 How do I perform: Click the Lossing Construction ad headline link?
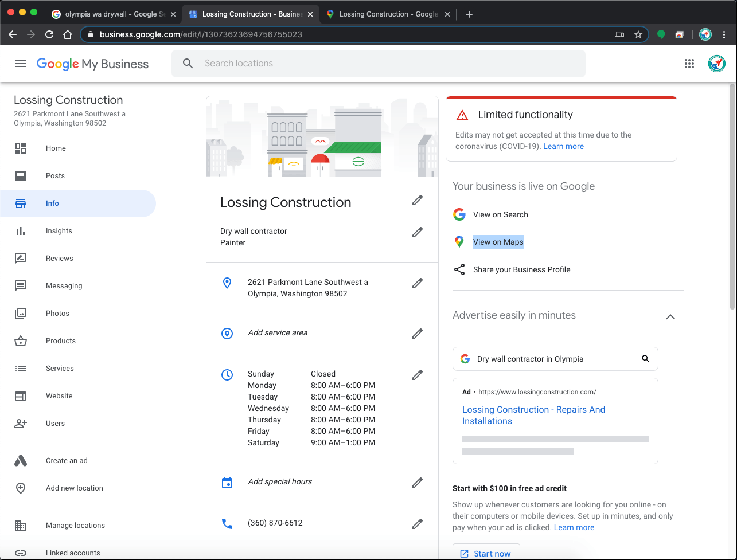coord(533,415)
